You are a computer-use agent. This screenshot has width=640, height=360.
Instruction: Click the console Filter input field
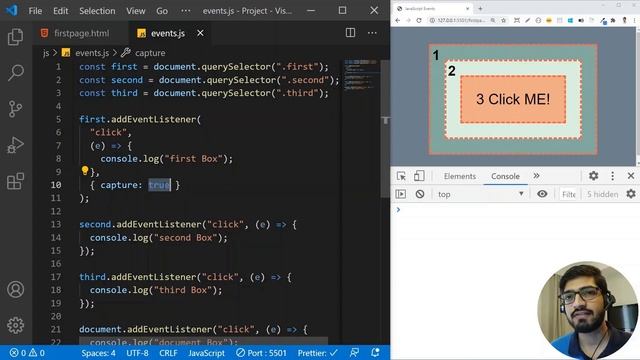pos(569,194)
